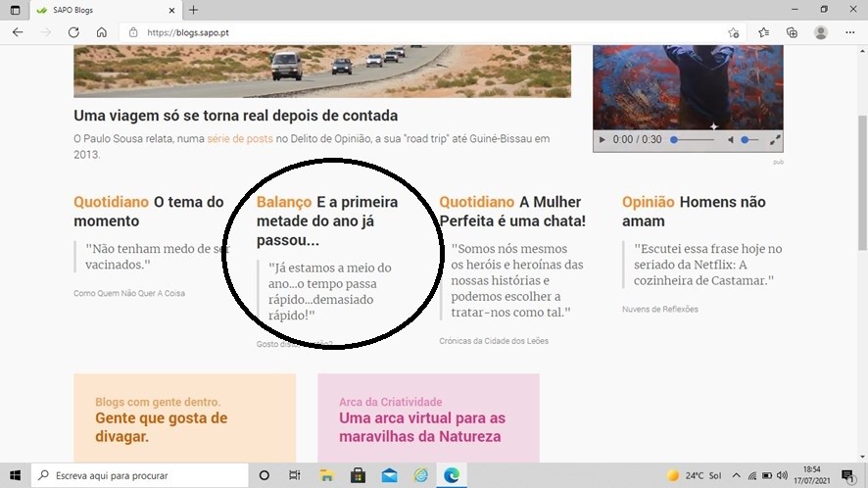Mute the video sound

click(730, 139)
